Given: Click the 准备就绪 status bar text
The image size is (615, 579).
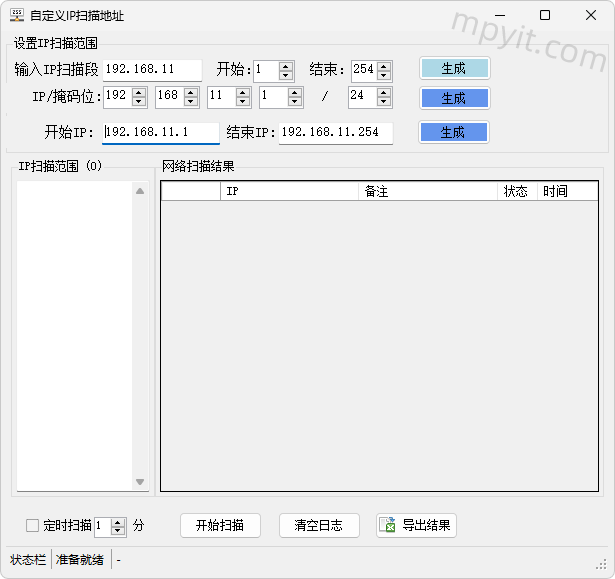Looking at the screenshot, I should click(80, 560).
